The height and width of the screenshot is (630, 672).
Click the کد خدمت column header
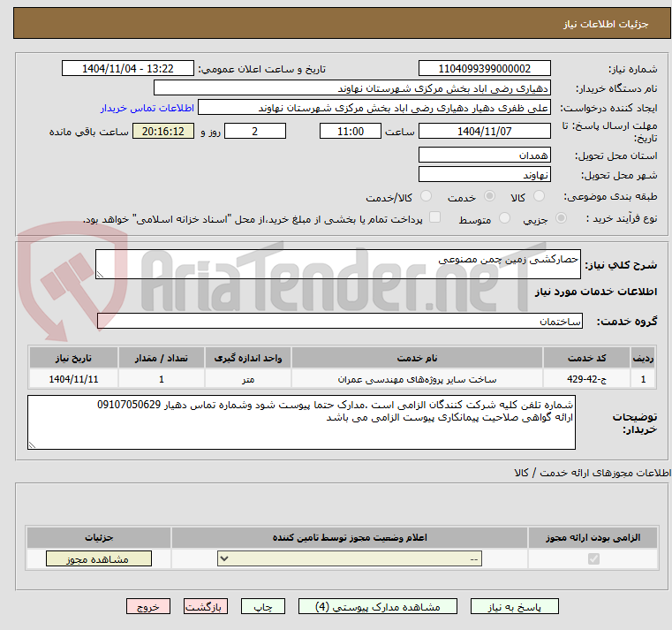pos(586,358)
